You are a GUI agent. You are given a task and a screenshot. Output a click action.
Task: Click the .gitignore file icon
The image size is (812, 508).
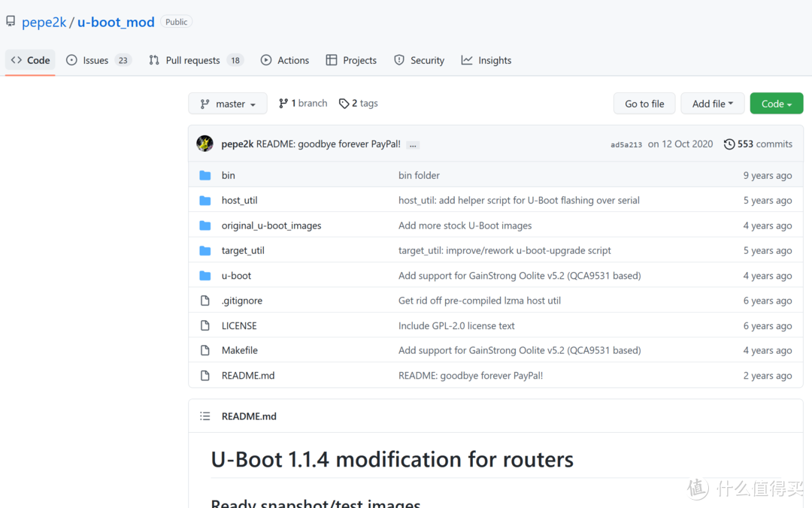coord(205,301)
